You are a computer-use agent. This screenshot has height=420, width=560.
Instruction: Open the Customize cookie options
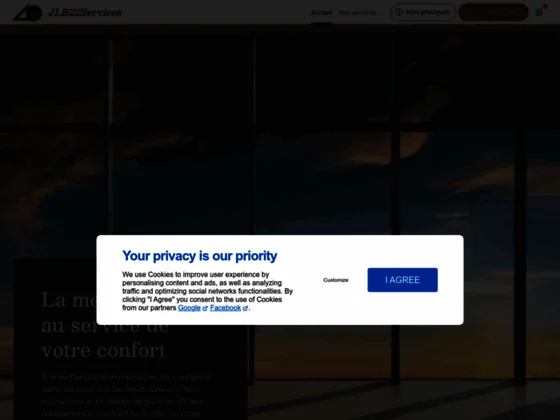click(336, 280)
